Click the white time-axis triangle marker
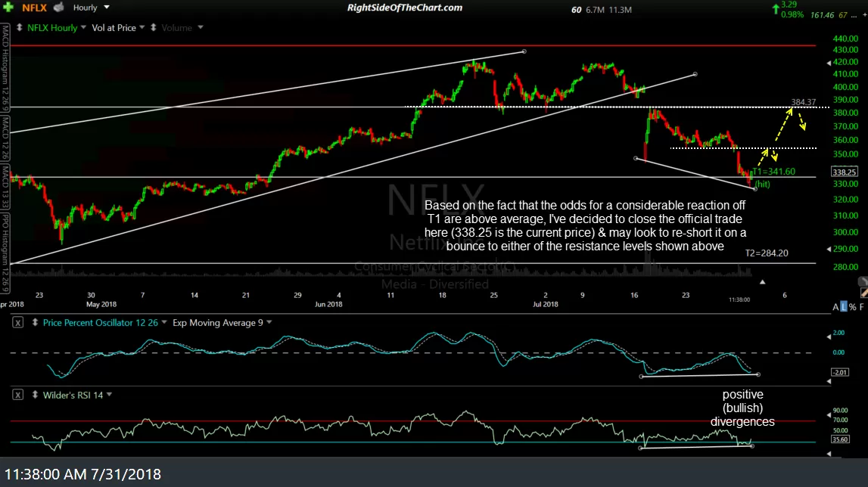868x487 pixels. click(x=762, y=282)
